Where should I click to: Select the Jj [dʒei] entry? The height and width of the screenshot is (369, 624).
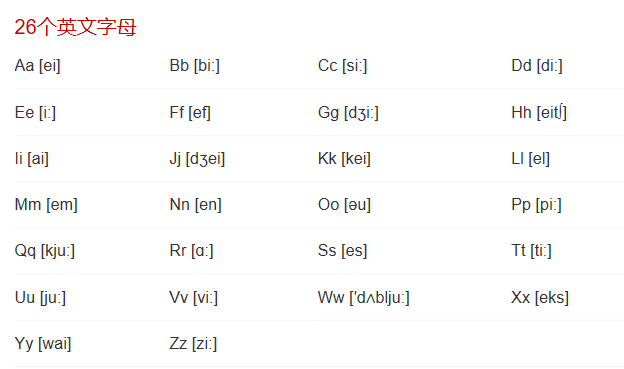(x=197, y=159)
